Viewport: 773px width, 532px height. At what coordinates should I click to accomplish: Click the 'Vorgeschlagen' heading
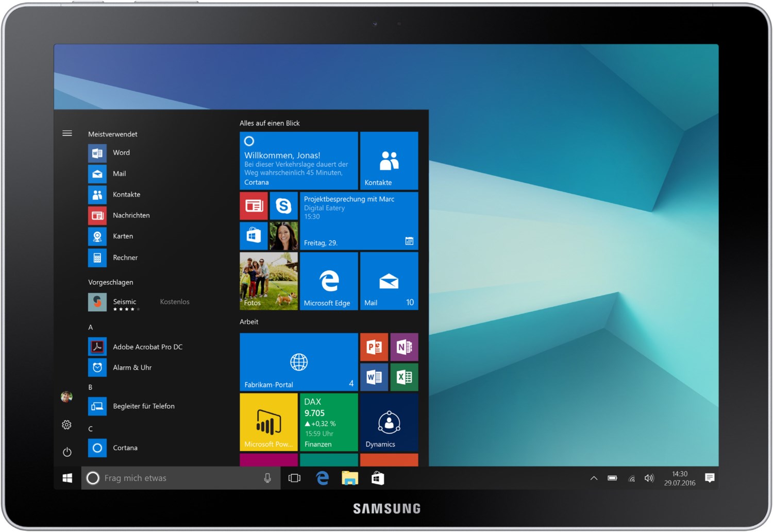[x=111, y=283]
